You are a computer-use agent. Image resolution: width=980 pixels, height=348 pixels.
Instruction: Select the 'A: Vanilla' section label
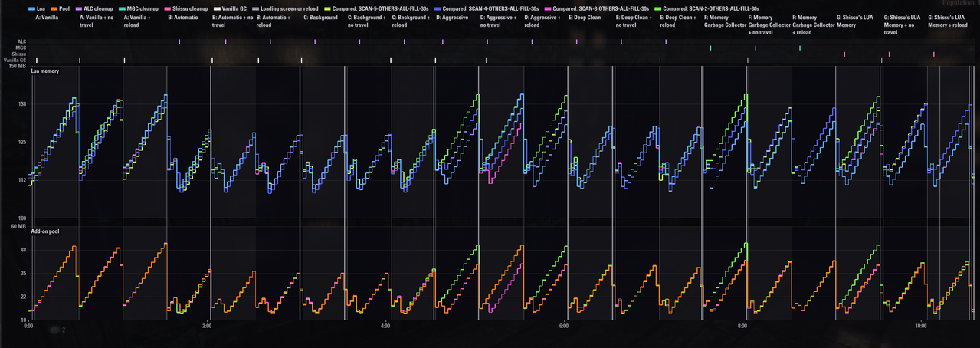(x=47, y=17)
